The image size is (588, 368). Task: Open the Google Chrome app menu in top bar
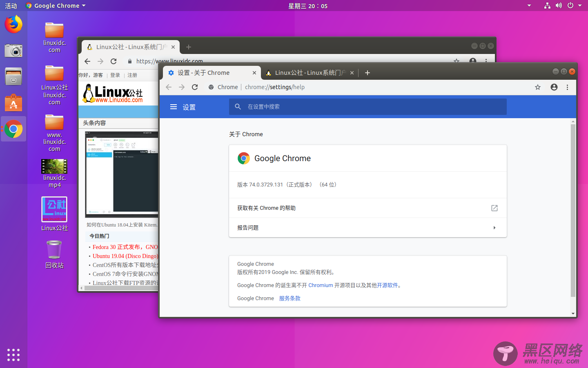(x=56, y=6)
